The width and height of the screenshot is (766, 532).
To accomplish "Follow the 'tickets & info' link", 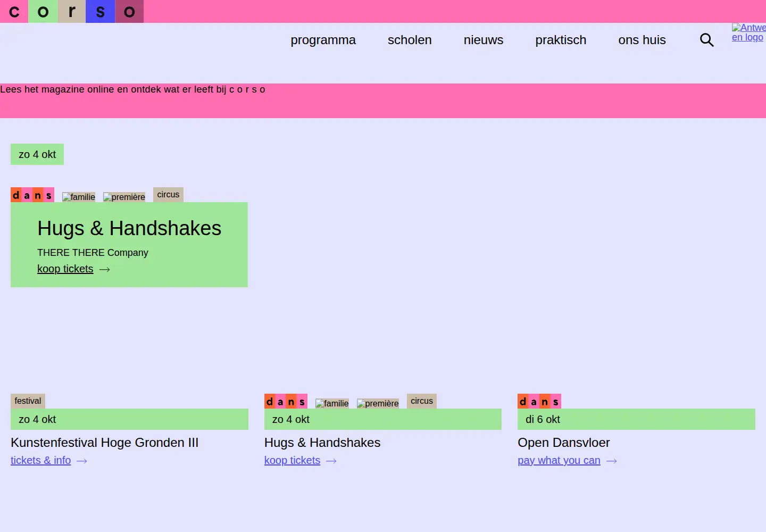I will [x=40, y=460].
